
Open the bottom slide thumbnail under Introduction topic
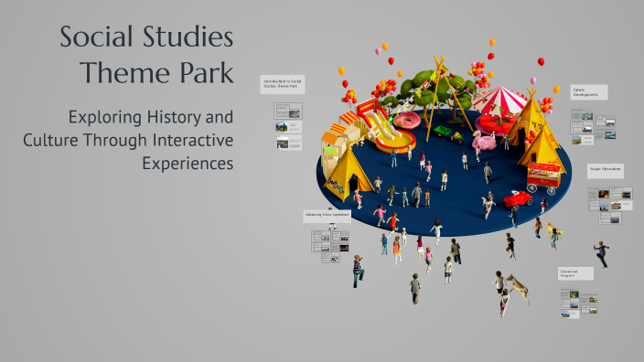click(289, 143)
